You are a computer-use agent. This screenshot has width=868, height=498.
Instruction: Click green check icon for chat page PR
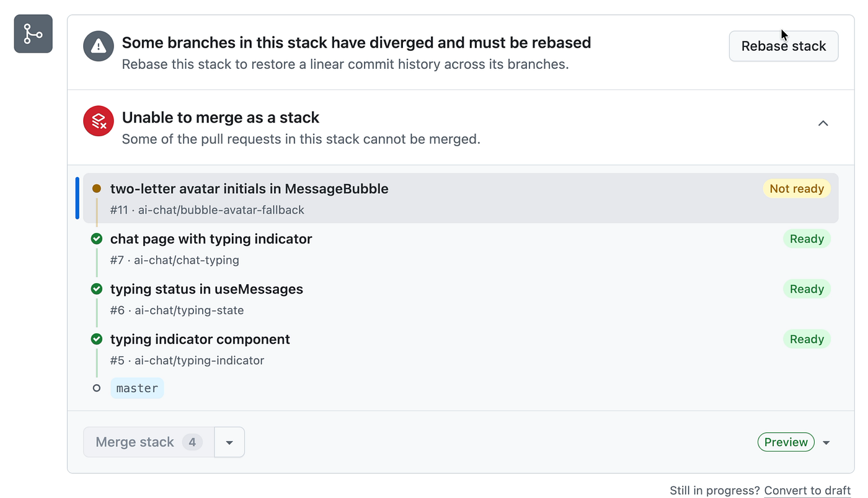[97, 238]
